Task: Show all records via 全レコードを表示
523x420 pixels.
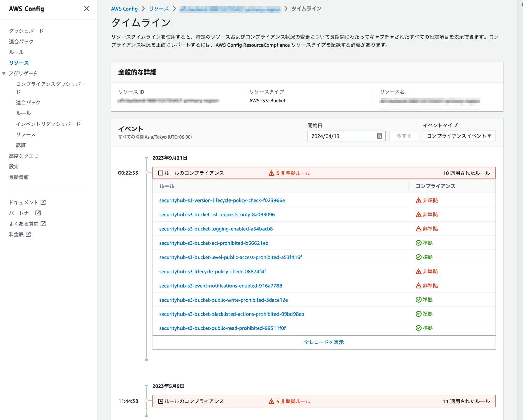Action: click(324, 342)
